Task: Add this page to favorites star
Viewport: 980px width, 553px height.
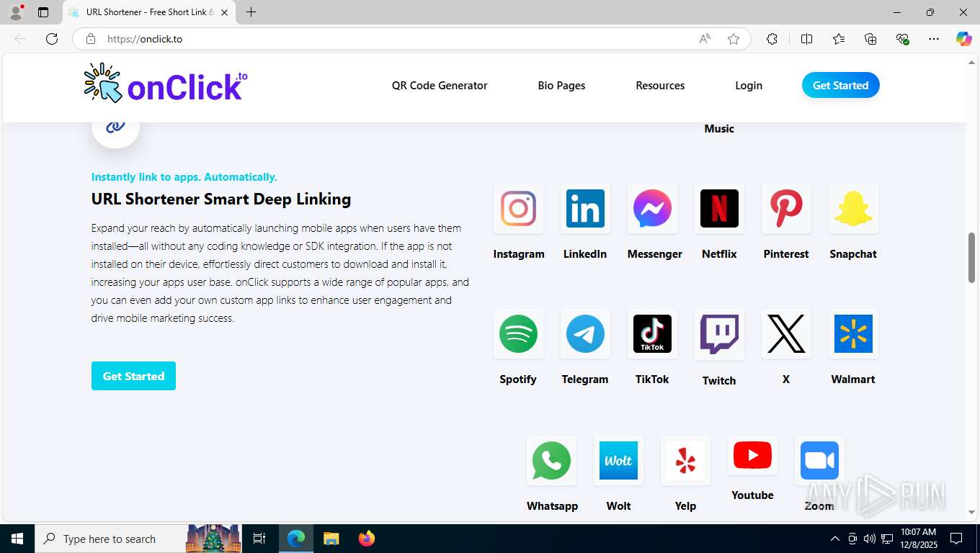Action: click(x=734, y=39)
